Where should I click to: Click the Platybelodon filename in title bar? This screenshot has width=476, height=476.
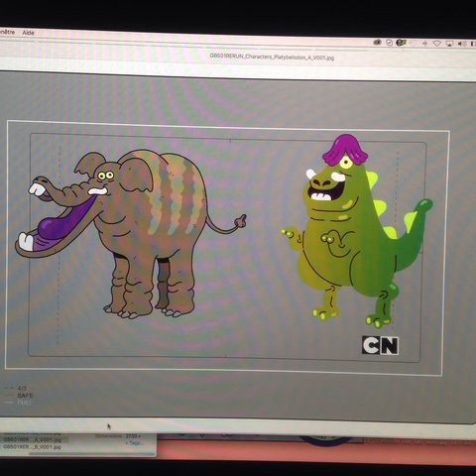272,57
